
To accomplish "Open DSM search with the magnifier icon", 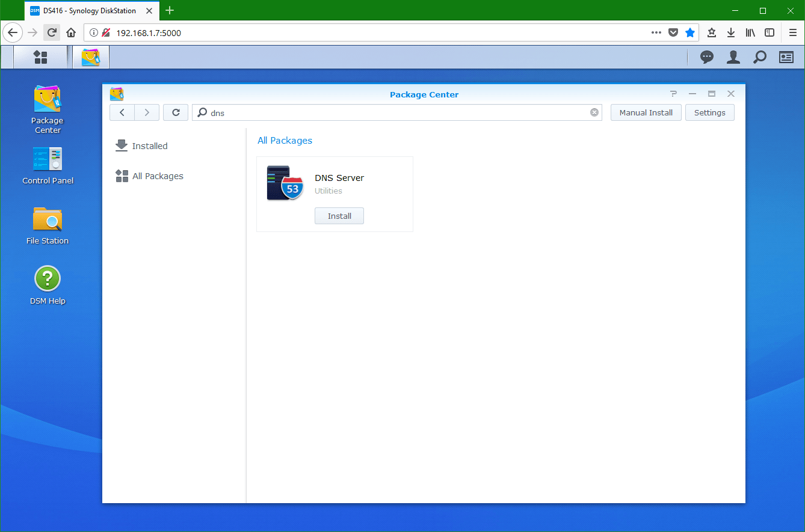I will [x=759, y=57].
